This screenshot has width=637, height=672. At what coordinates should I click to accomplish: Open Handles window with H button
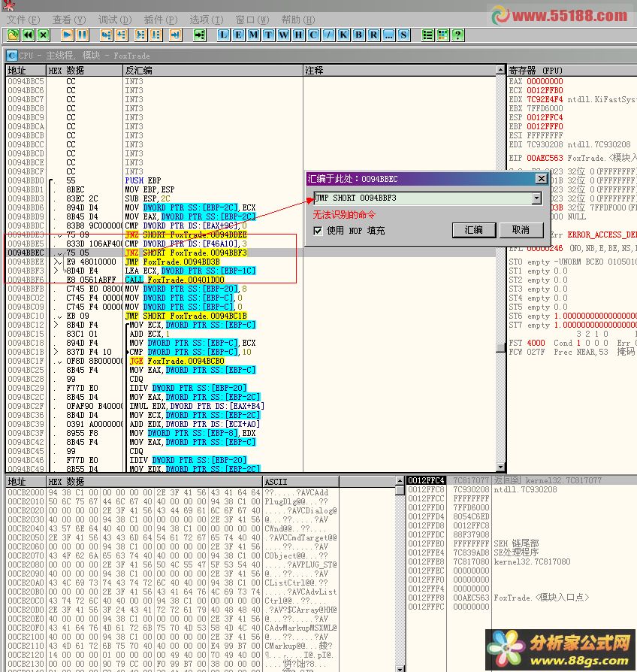click(x=298, y=35)
